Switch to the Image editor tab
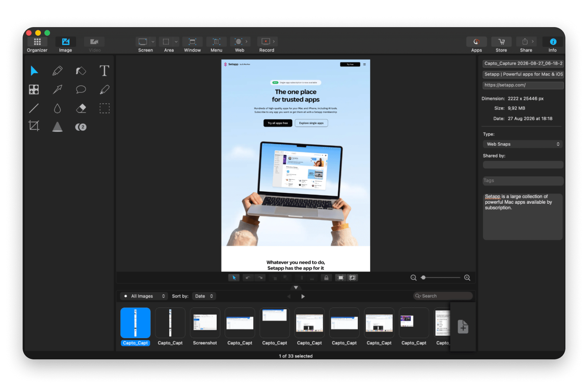 pos(66,44)
